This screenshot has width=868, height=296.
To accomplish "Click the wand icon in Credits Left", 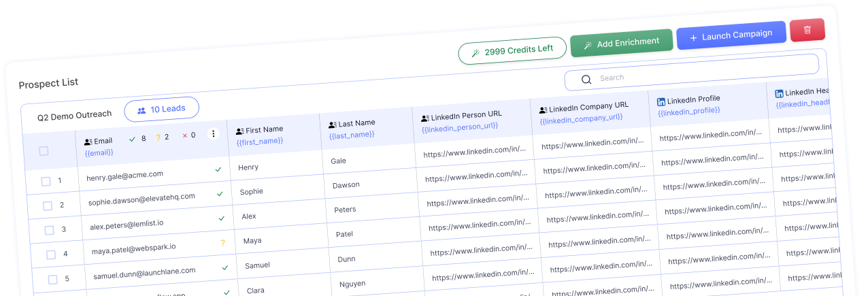I will tap(476, 52).
